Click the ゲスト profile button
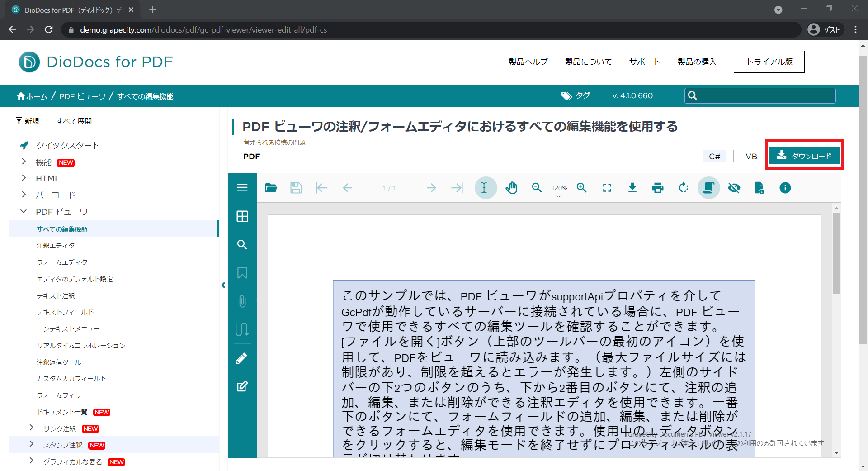868x471 pixels. tap(826, 29)
